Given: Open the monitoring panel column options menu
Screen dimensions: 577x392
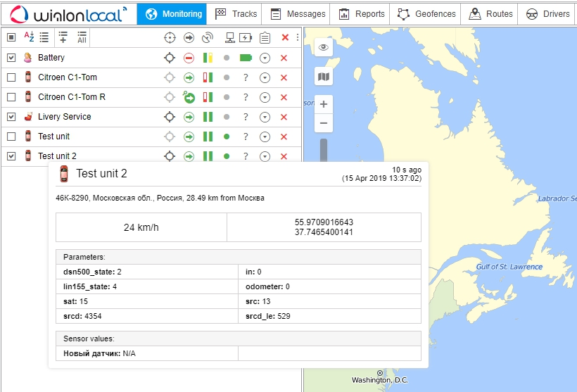Looking at the screenshot, I should (297, 37).
